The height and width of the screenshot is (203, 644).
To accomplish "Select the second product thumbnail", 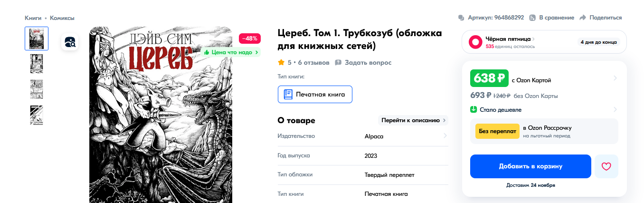I will click(37, 64).
